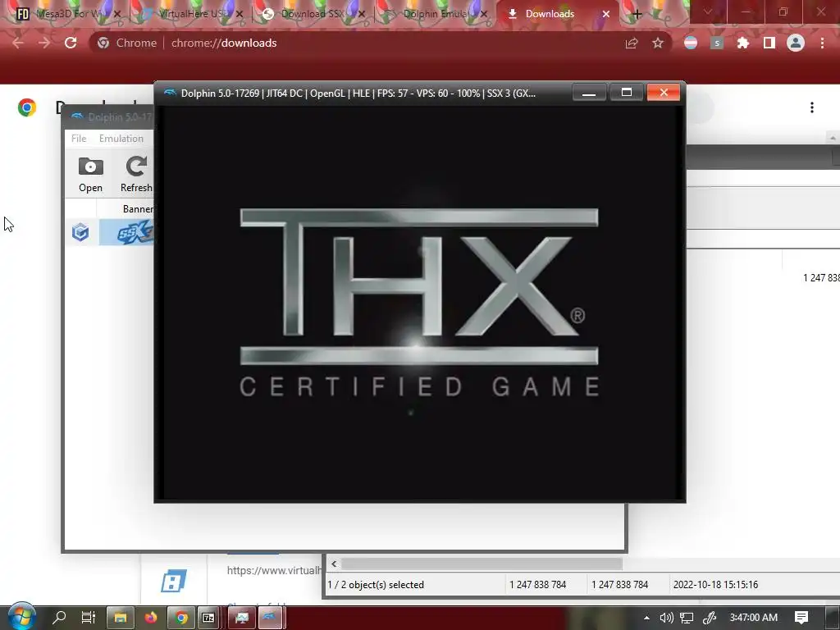Switch to the Mesa3D For Windows tab

click(67, 14)
